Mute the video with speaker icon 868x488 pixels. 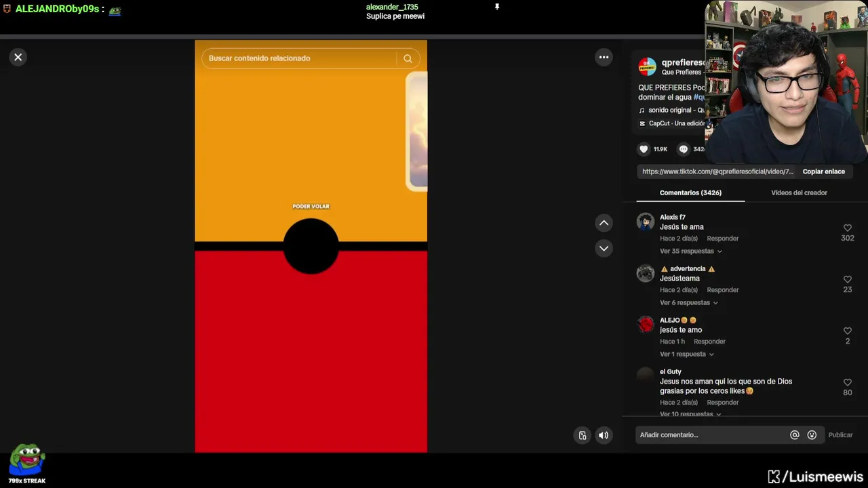(x=604, y=435)
